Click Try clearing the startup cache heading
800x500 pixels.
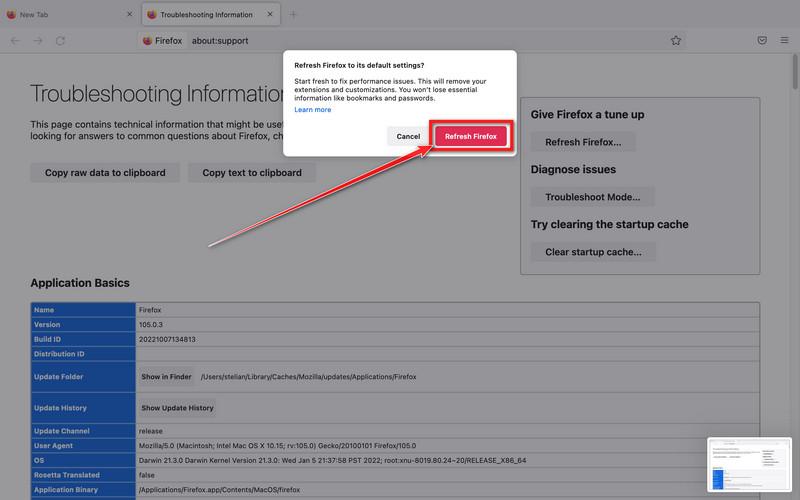pyautogui.click(x=610, y=224)
